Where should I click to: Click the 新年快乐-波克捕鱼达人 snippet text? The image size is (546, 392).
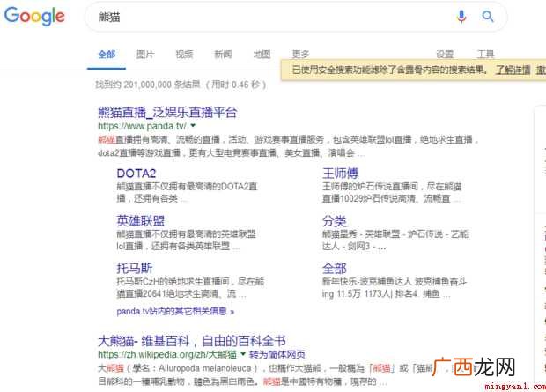tap(395, 287)
